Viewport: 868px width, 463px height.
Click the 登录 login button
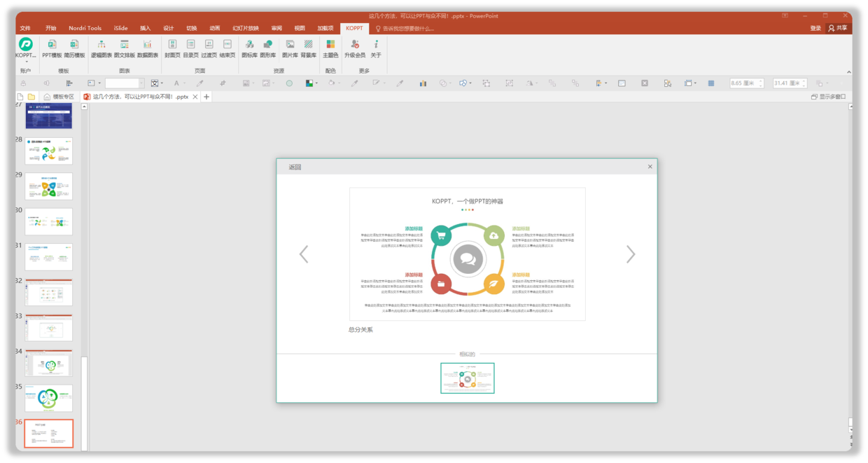coord(815,28)
